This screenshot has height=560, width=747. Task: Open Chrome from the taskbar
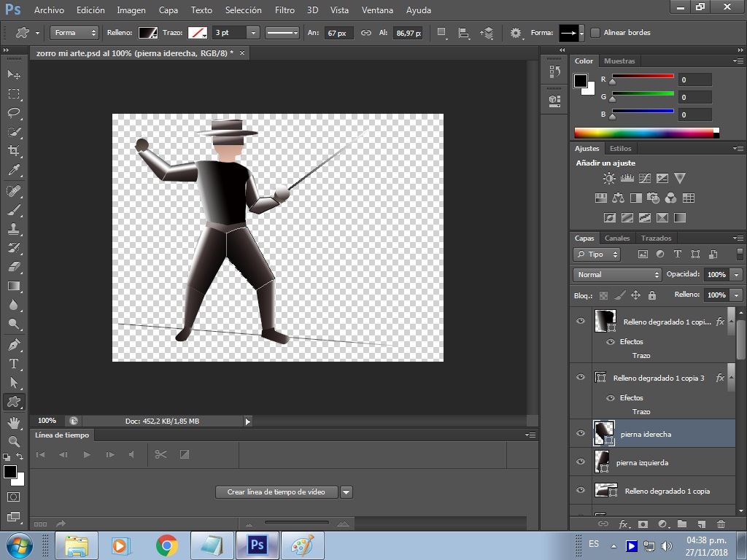167,545
